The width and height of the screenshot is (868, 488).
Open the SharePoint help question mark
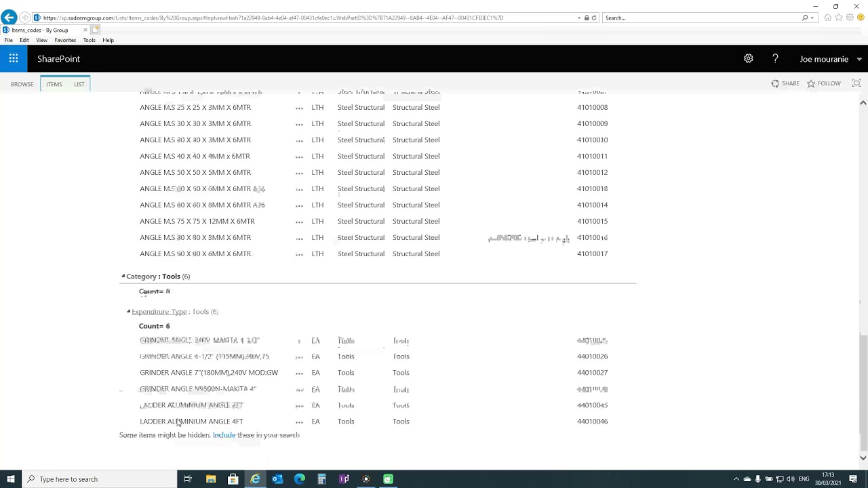(x=775, y=59)
